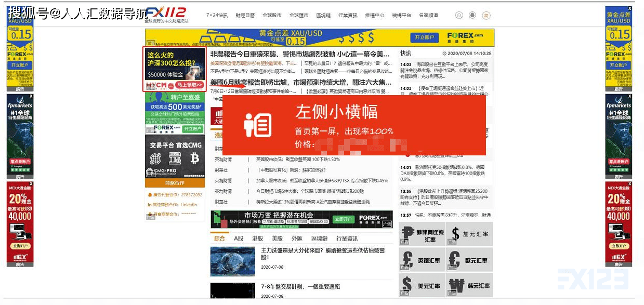Open 14:03 flash news 海印股份在互動平台

(445, 70)
